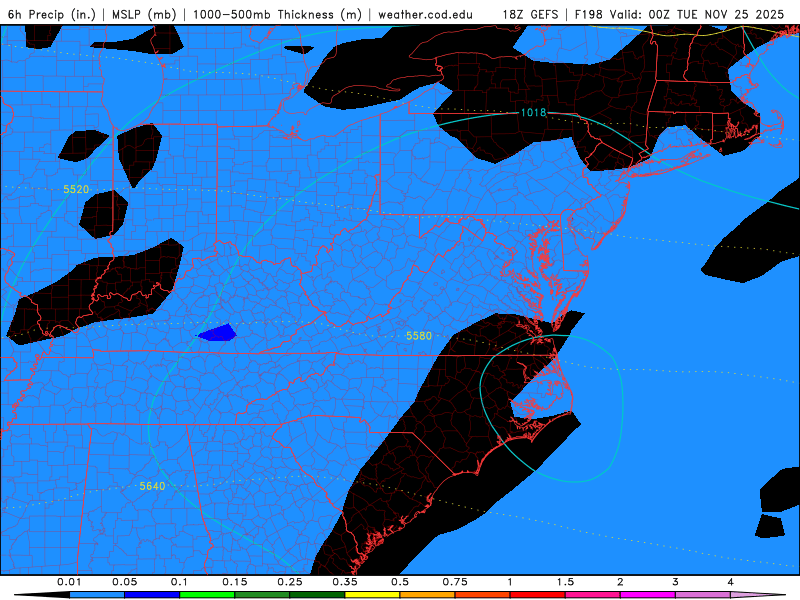Click the 0.1 legend value
The height and width of the screenshot is (600, 800).
(180, 582)
